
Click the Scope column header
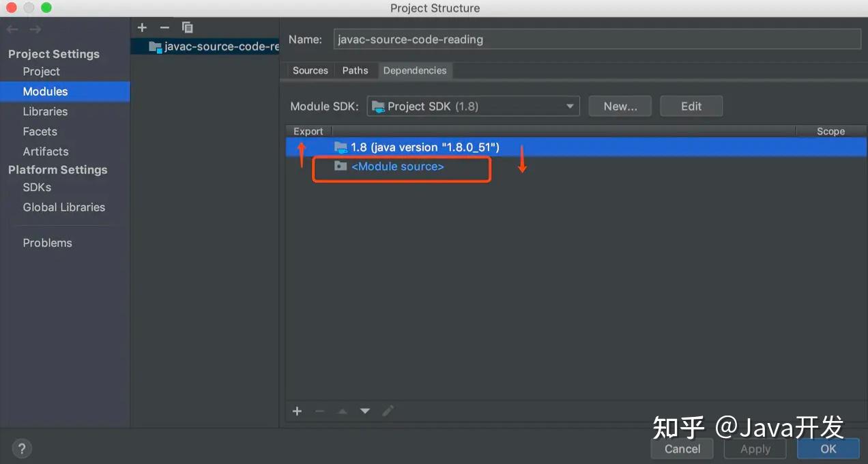pyautogui.click(x=830, y=131)
